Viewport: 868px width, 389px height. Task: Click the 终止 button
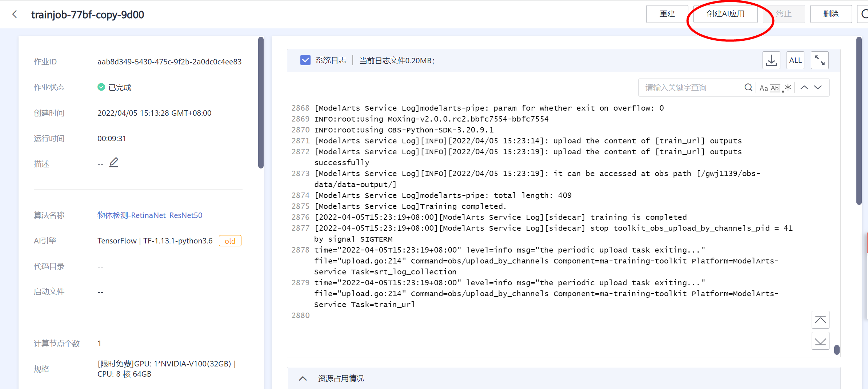(x=784, y=14)
